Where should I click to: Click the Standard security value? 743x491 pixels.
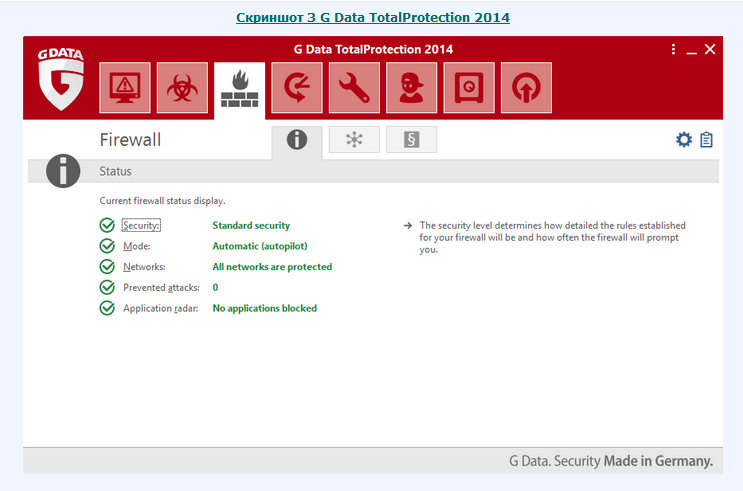(251, 225)
